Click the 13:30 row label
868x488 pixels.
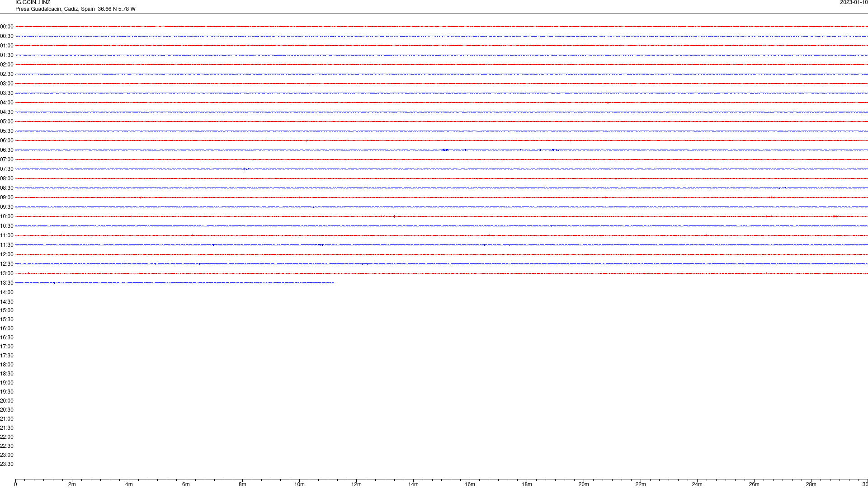pyautogui.click(x=7, y=283)
